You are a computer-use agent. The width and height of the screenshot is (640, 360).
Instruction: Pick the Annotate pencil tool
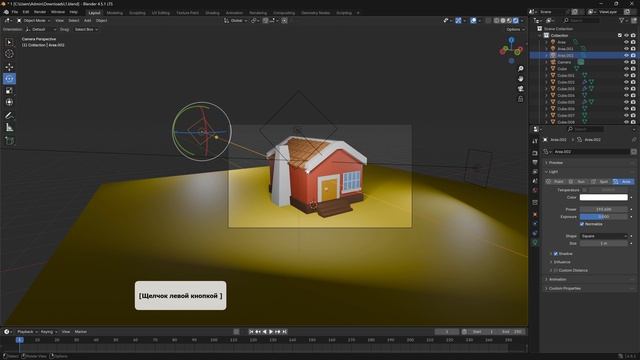tap(9, 116)
